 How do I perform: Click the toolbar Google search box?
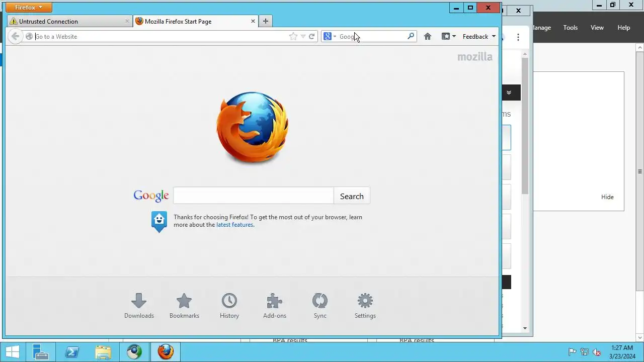pyautogui.click(x=372, y=36)
